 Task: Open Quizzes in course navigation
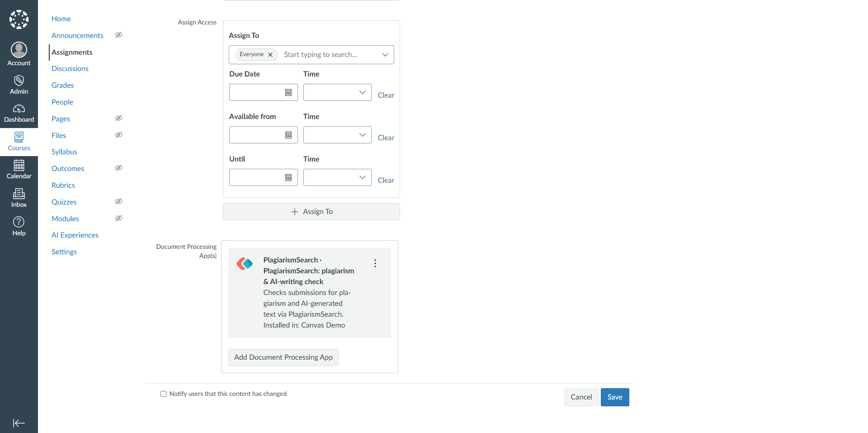64,202
